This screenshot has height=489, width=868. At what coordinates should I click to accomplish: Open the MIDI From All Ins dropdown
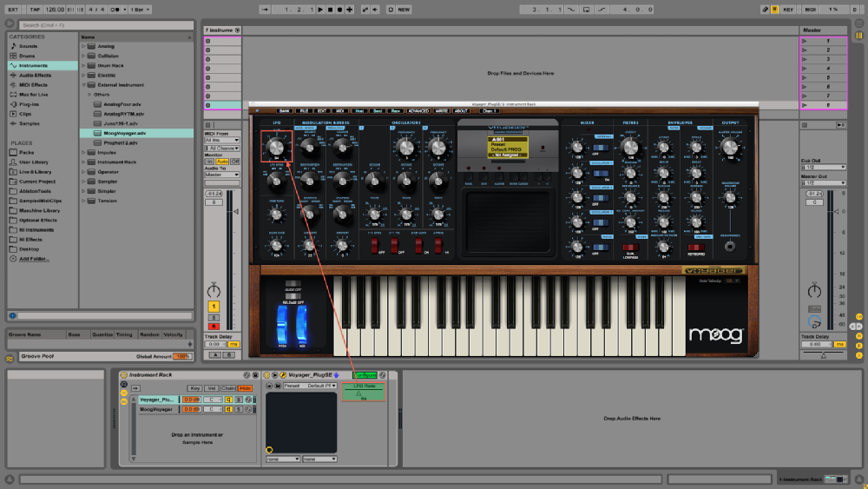point(222,140)
